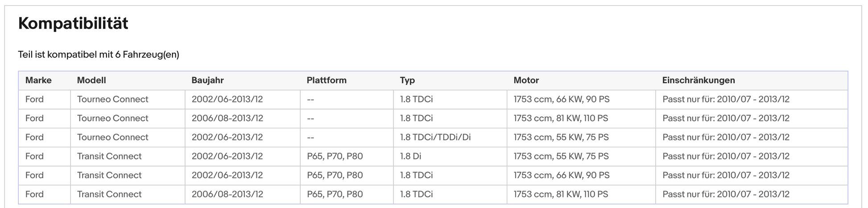The height and width of the screenshot is (208, 868).
Task: Click the Marke column header
Action: [x=38, y=80]
